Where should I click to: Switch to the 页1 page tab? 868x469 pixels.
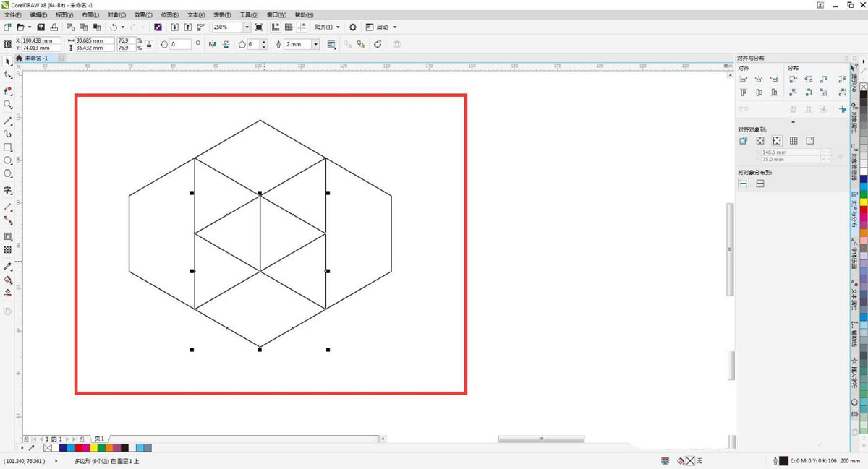pos(99,439)
